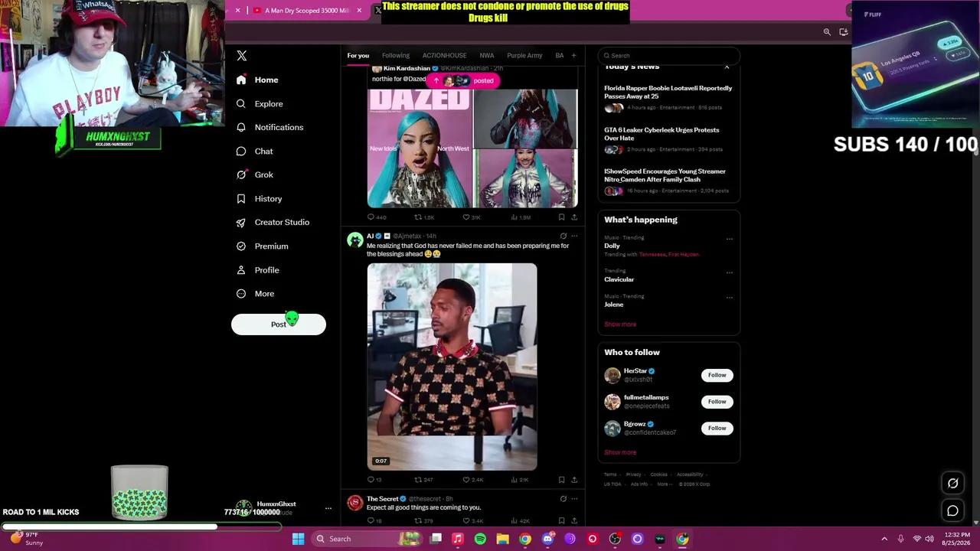
Task: Like AJ's post about God's blessings
Action: 466,480
